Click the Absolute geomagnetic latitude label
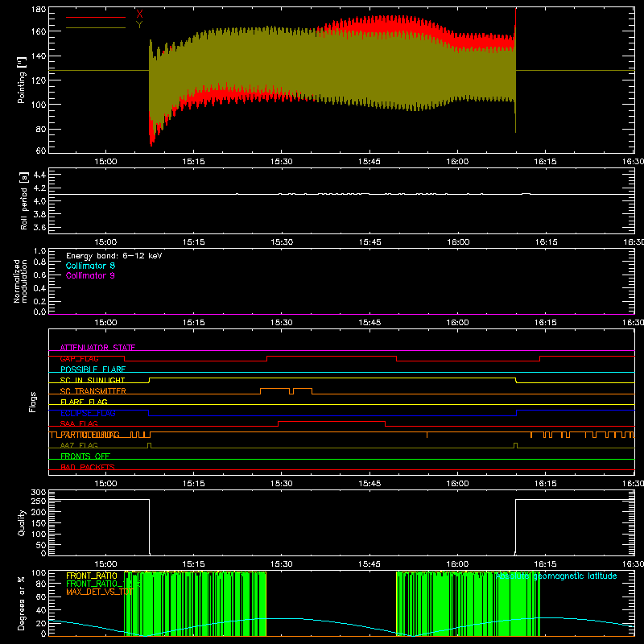 pyautogui.click(x=556, y=576)
